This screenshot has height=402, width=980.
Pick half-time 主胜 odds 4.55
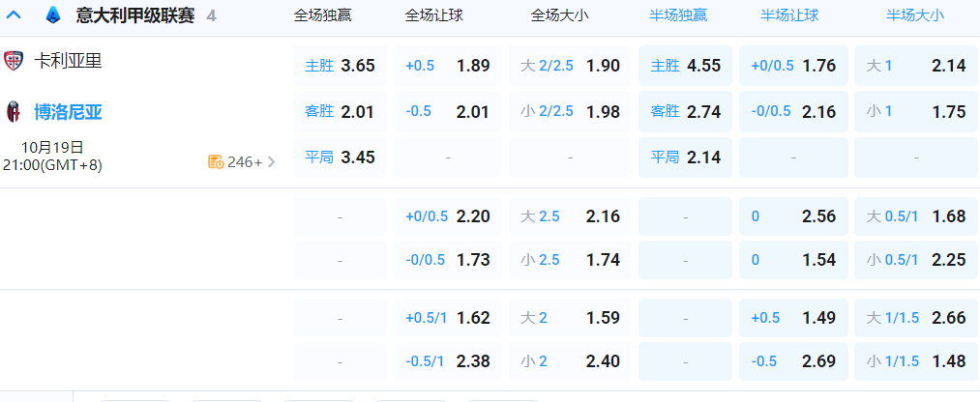(685, 66)
